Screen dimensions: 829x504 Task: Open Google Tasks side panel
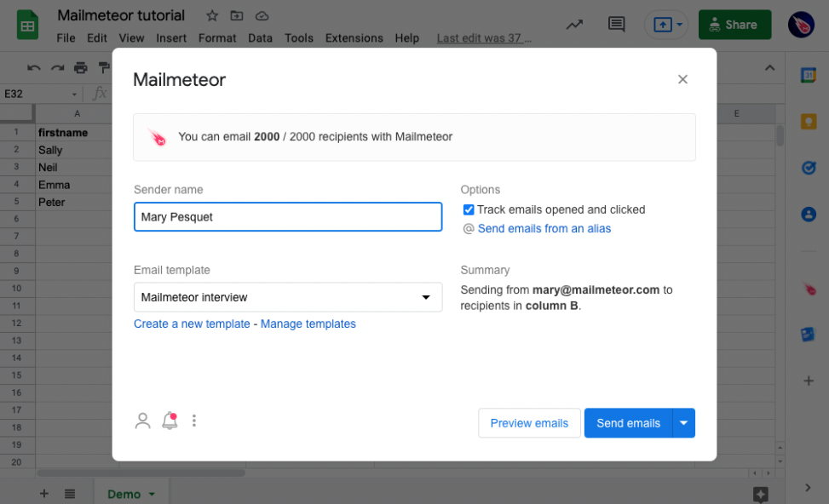[x=809, y=168]
